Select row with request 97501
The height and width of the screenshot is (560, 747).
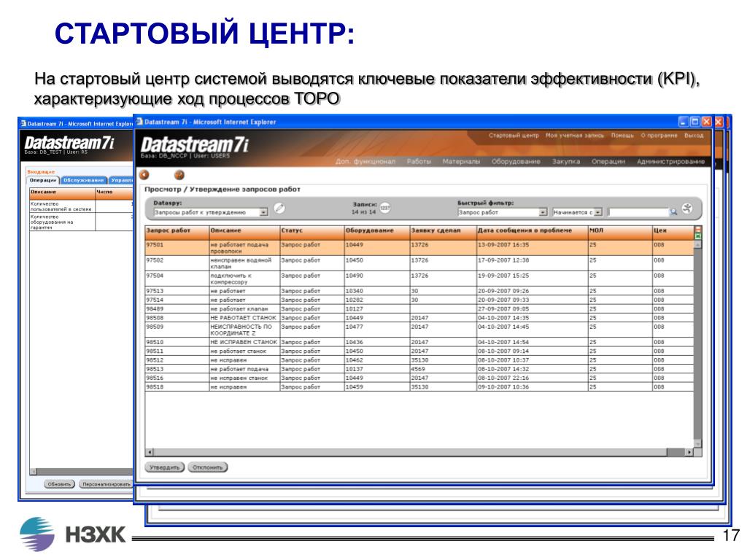coord(419,248)
